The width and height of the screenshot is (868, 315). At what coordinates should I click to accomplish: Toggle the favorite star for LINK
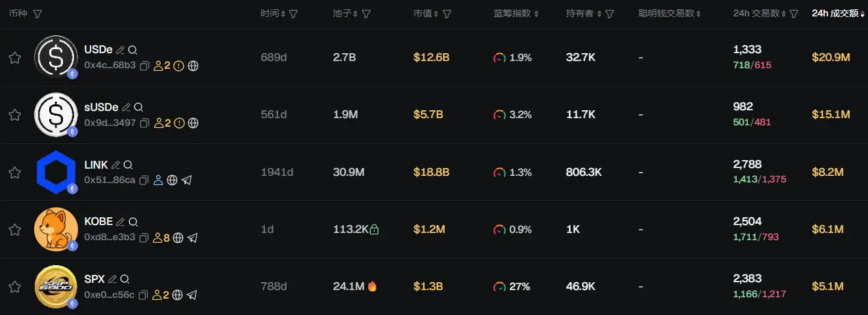14,173
